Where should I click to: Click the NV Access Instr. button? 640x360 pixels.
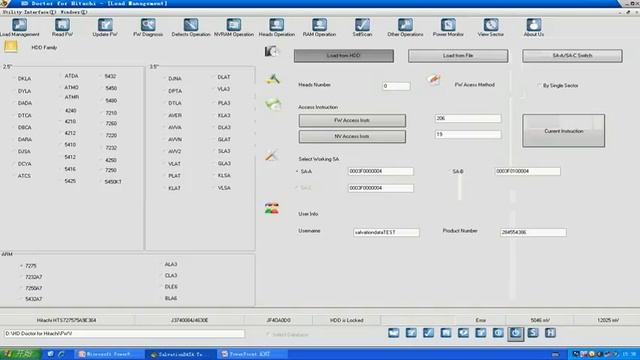click(352, 136)
